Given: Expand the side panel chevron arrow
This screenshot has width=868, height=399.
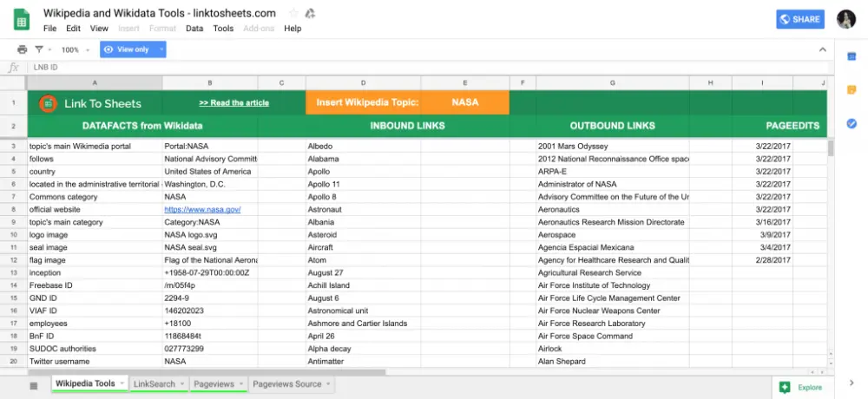Looking at the screenshot, I should click(852, 383).
